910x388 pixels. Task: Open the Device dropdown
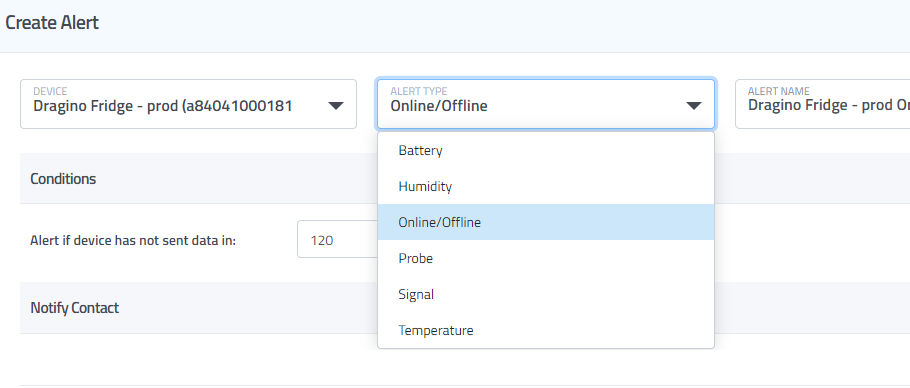188,104
